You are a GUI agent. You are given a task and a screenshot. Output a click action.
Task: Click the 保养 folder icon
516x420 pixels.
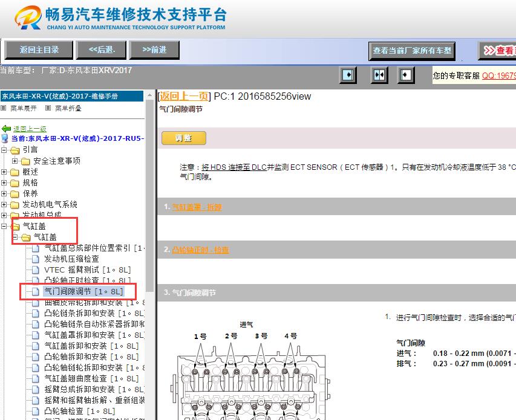click(x=15, y=193)
